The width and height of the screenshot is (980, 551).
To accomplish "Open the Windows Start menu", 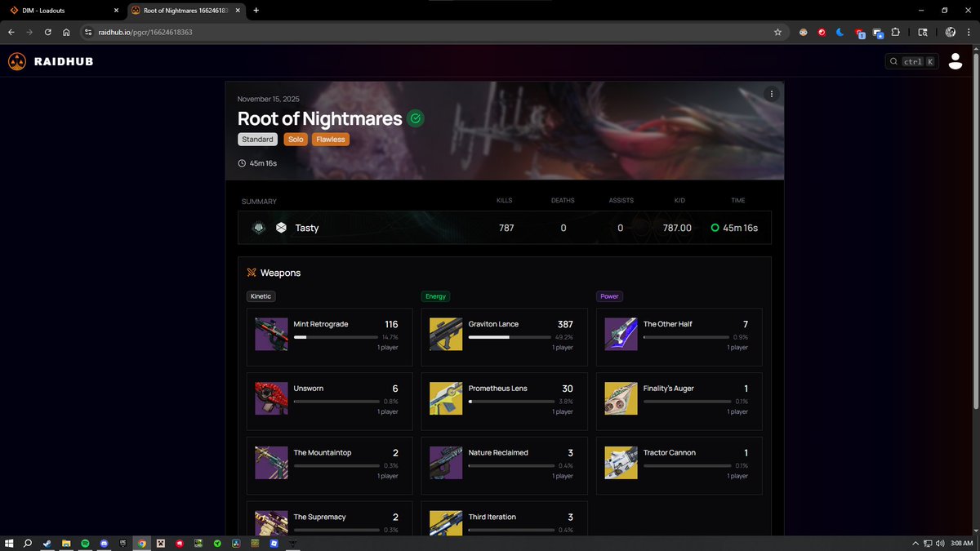I will (9, 543).
